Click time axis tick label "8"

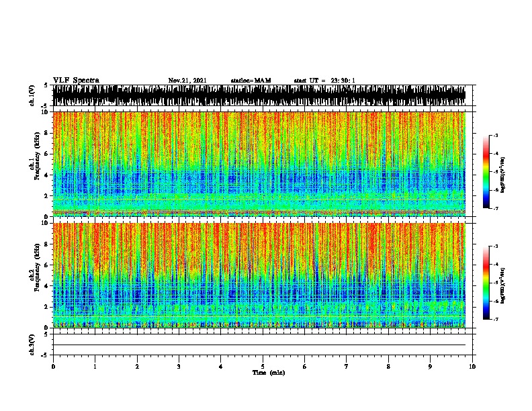tap(388, 366)
